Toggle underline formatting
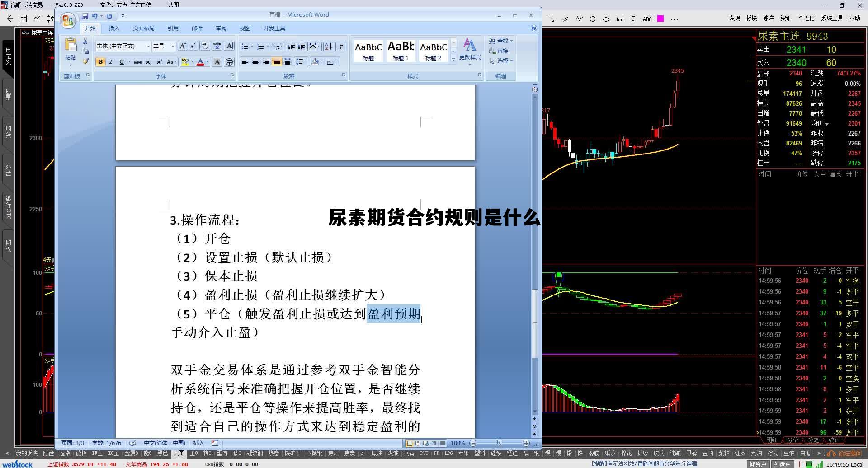 coord(121,62)
